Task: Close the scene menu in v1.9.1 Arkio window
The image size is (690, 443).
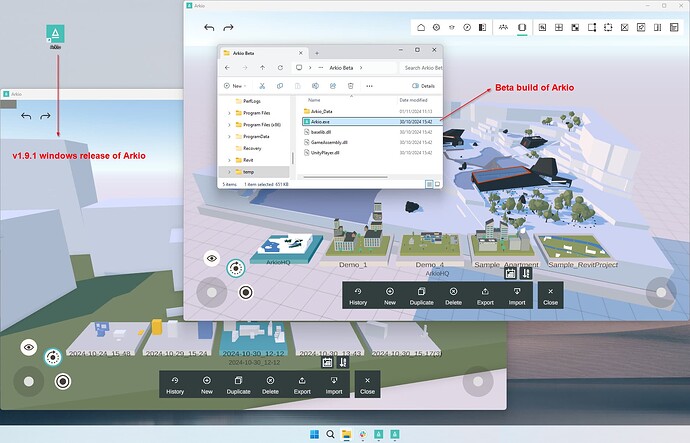Action: (x=367, y=385)
